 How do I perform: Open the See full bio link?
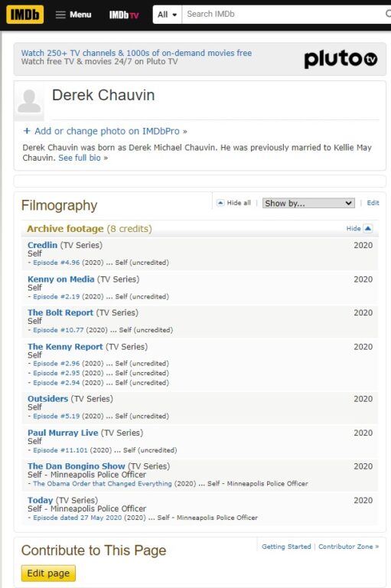point(80,158)
